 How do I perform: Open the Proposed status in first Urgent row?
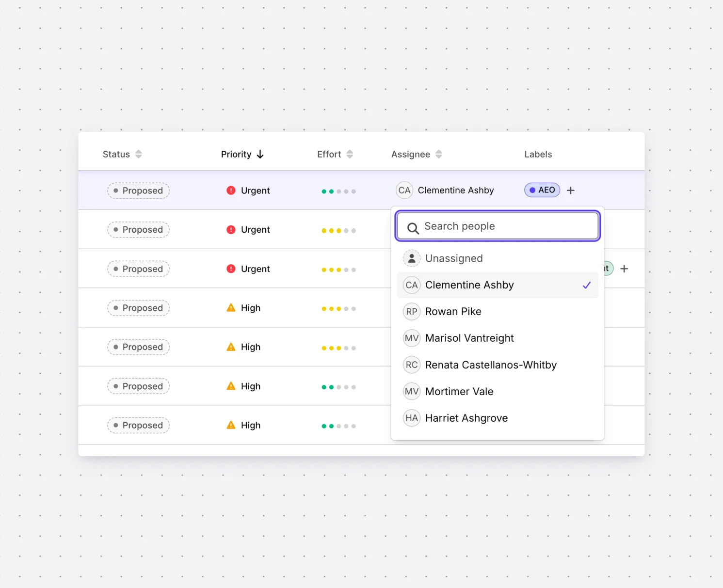[x=138, y=191]
